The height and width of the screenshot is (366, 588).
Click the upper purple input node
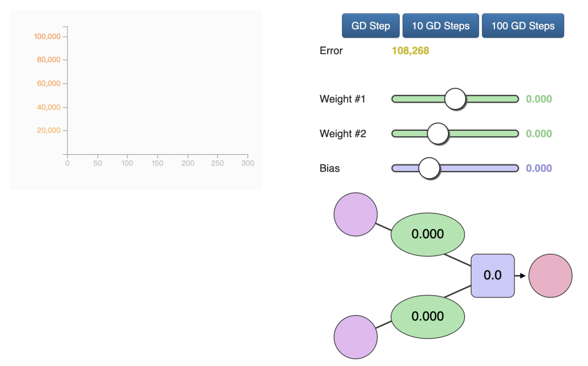(x=356, y=215)
